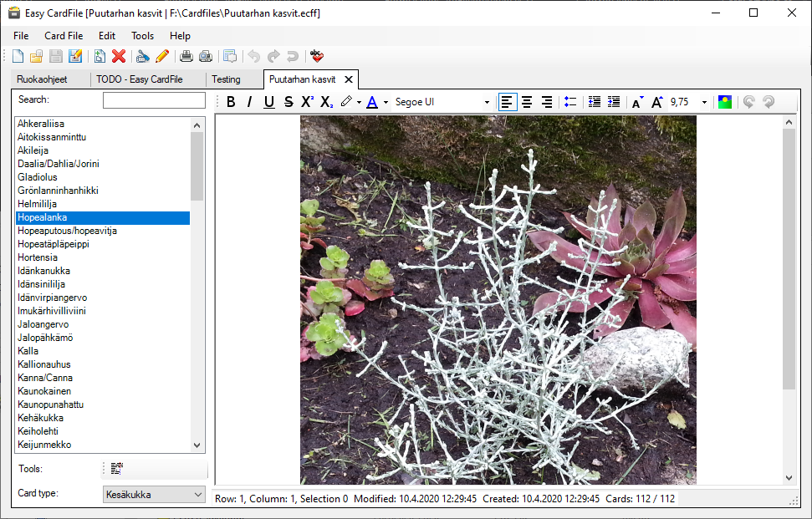Toggle bold formatting
The image size is (812, 519).
tap(231, 102)
